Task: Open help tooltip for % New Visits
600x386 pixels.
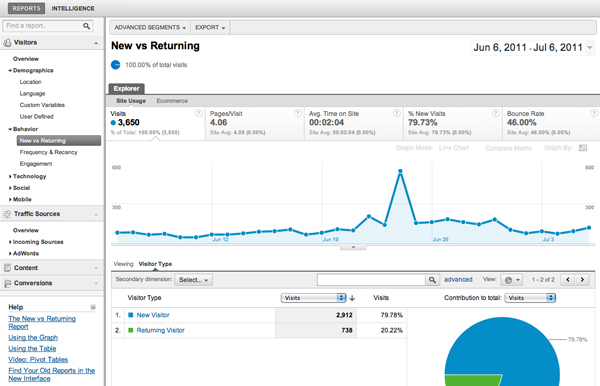Action: (496, 113)
